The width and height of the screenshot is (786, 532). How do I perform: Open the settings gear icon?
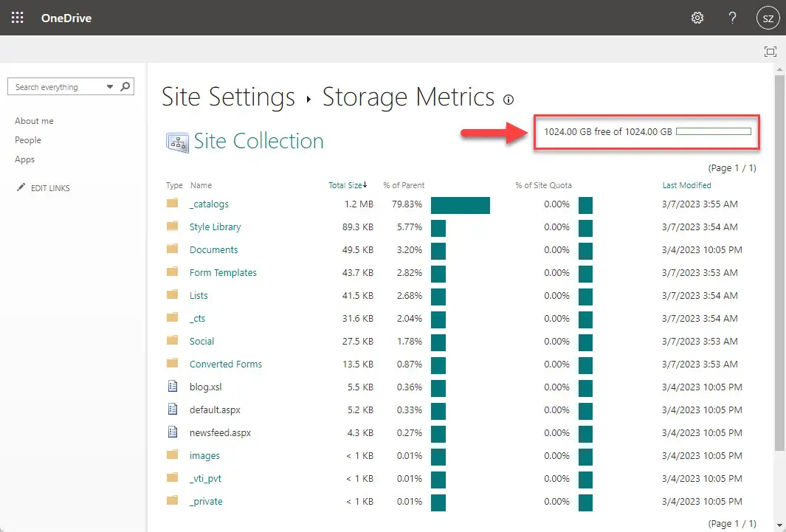(697, 18)
